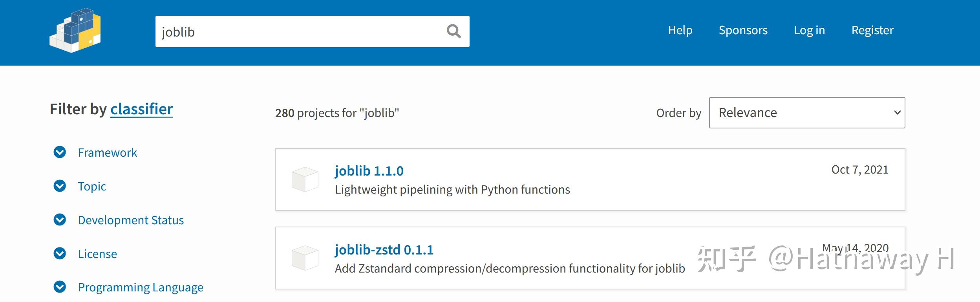Click the chevron icon beside Topic
Viewport: 980px width, 302px height.
pyautogui.click(x=60, y=186)
